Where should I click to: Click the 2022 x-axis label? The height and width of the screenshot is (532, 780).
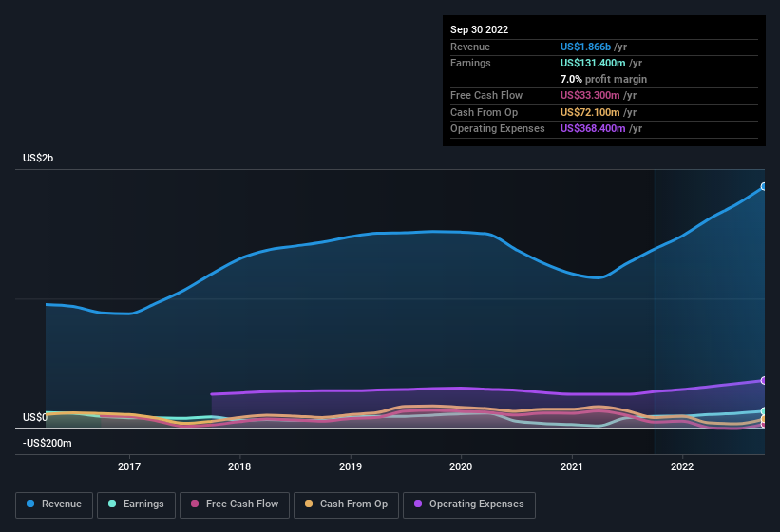point(682,466)
